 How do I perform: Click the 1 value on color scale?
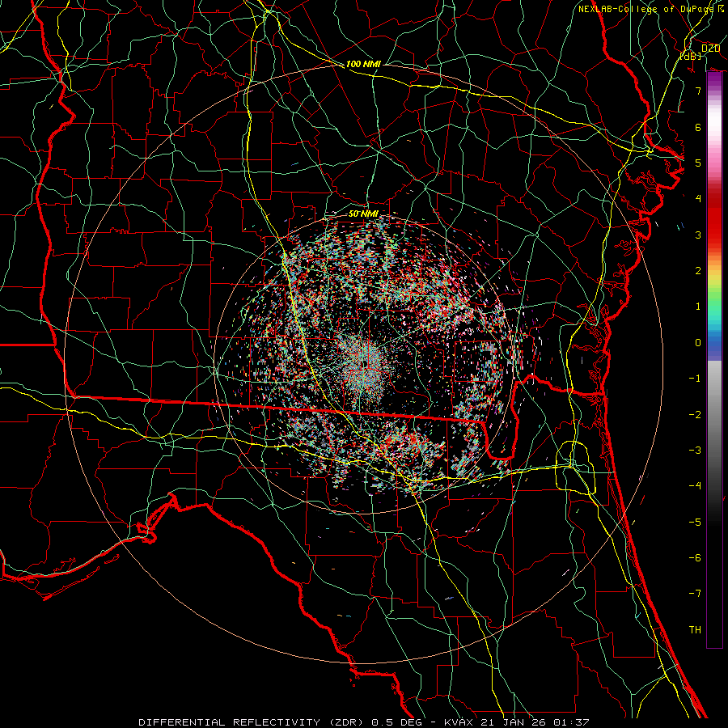[698, 306]
